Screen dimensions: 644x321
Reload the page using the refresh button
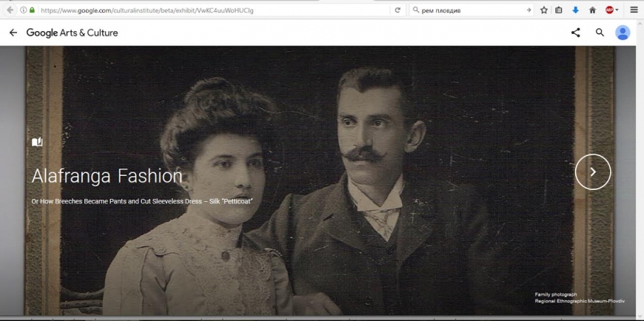(x=398, y=10)
